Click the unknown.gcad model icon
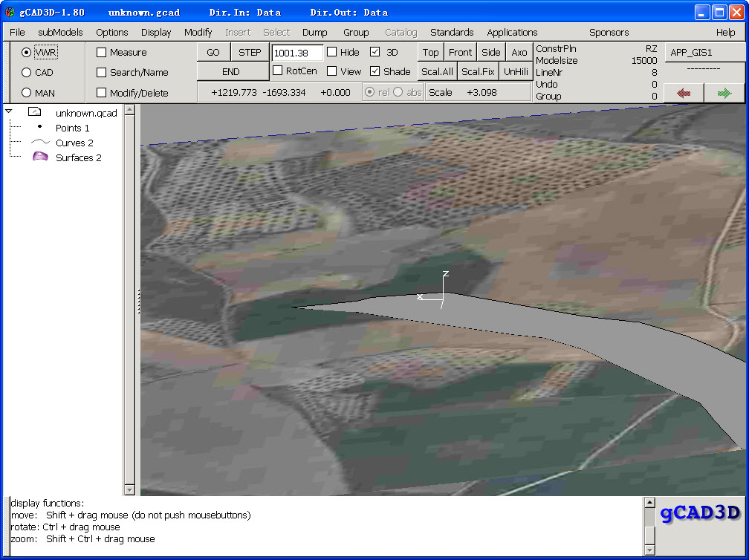The height and width of the screenshot is (560, 749). (35, 112)
